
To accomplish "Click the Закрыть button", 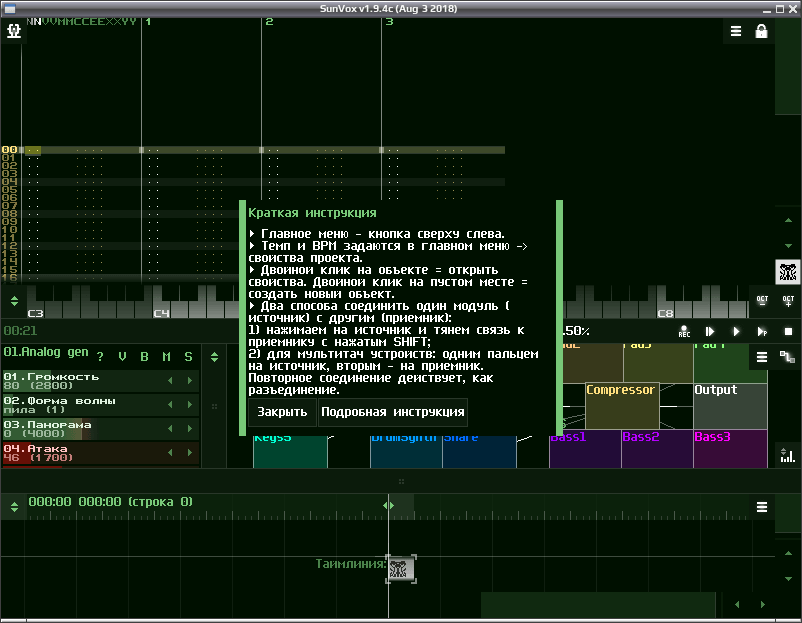I will (x=282, y=412).
